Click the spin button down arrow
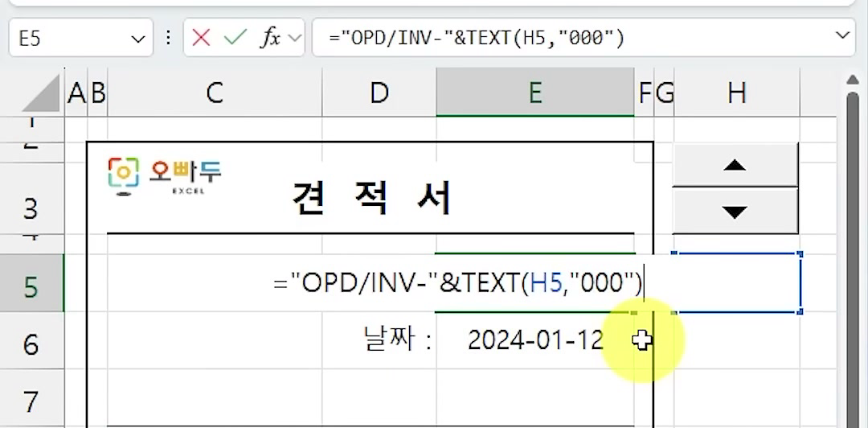 click(735, 212)
